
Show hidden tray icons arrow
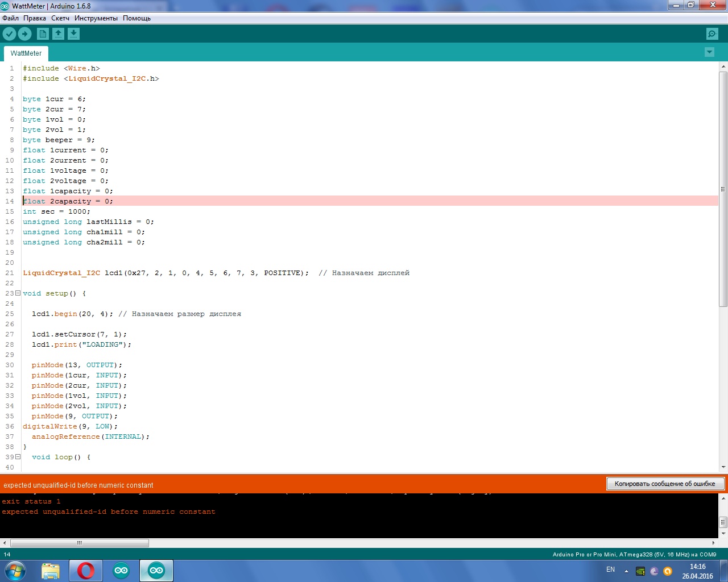(x=626, y=571)
